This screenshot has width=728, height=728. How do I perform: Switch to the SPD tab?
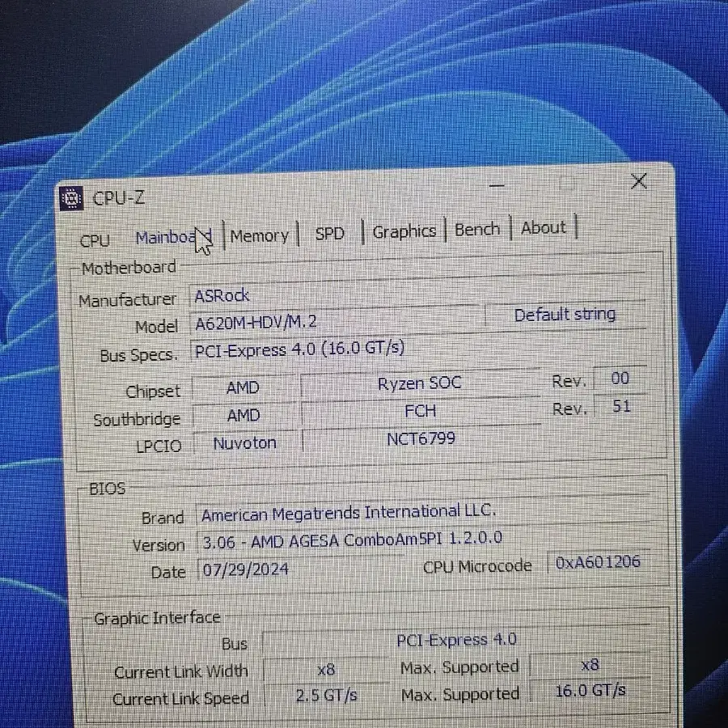(x=330, y=234)
